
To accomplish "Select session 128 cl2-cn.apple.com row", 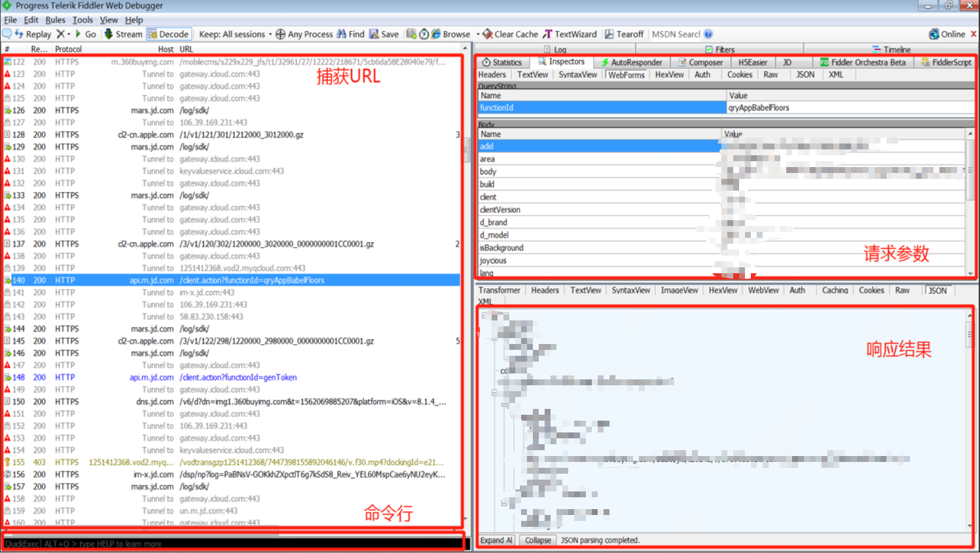I will tap(232, 134).
